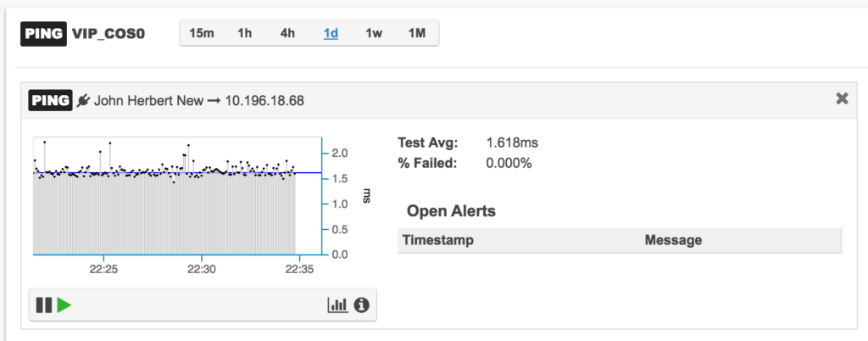
Task: Pause the ping graph updates
Action: point(44,305)
